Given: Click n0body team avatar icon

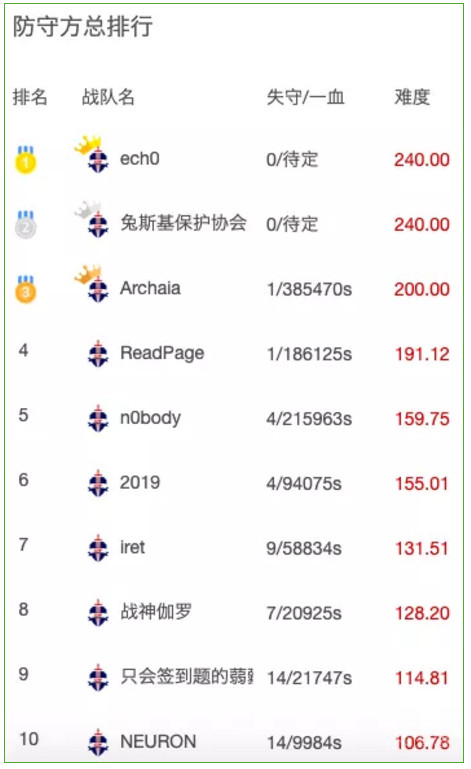Looking at the screenshot, I should point(98,418).
